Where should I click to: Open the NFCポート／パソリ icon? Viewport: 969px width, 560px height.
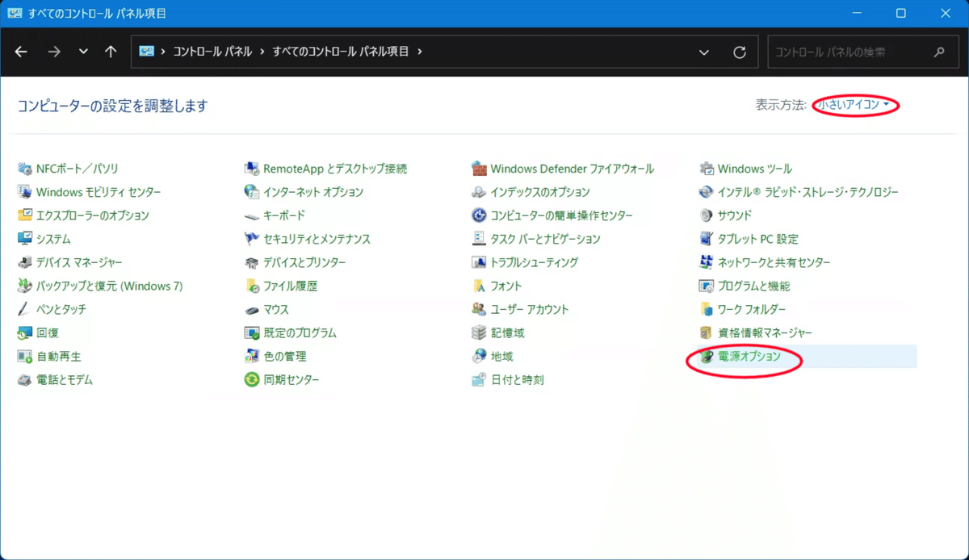(24, 169)
